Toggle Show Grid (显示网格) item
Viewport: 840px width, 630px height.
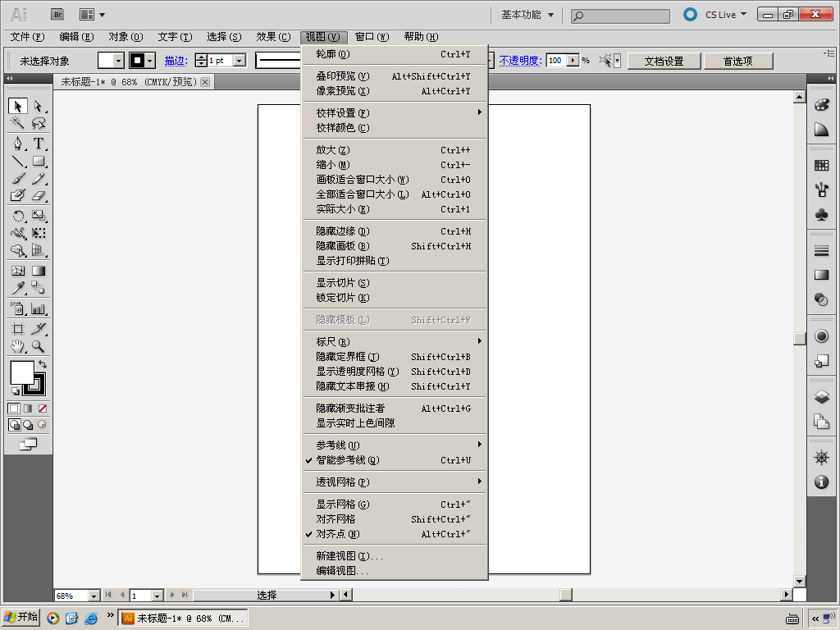[395, 504]
